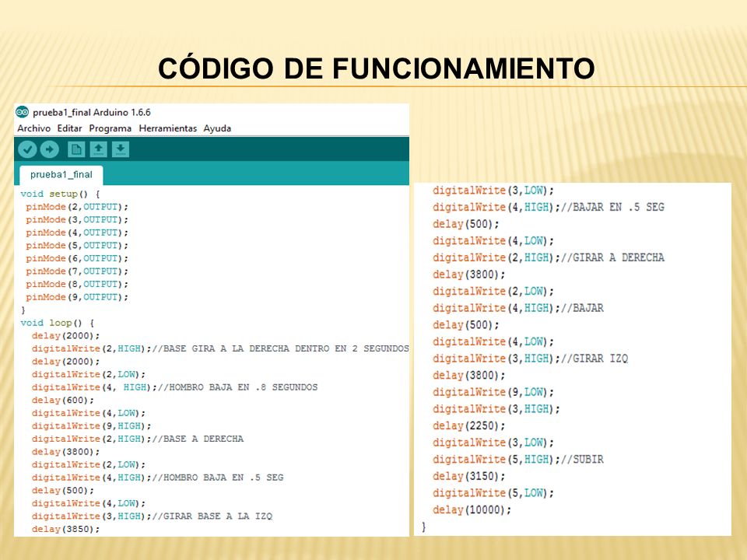
Task: Click the Verify checkmark icon
Action: click(x=27, y=149)
